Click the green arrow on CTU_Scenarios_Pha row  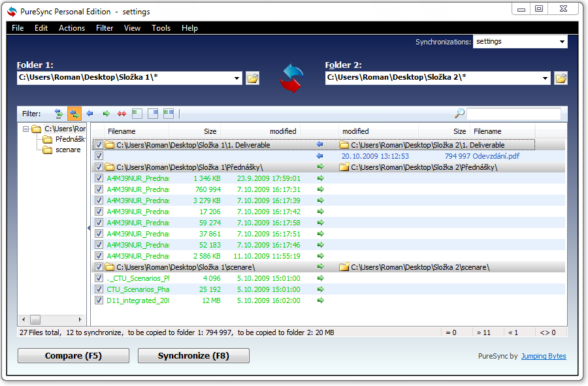321,289
